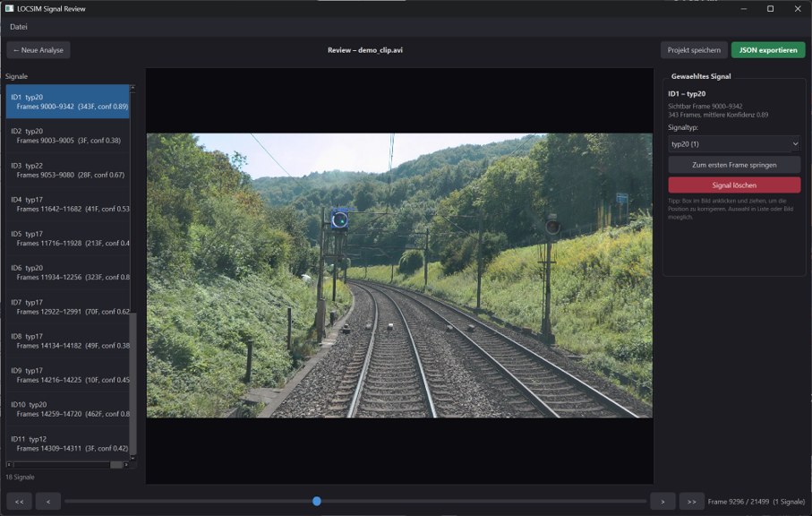Export results via JSON exportieren
The image size is (812, 516).
coord(768,50)
